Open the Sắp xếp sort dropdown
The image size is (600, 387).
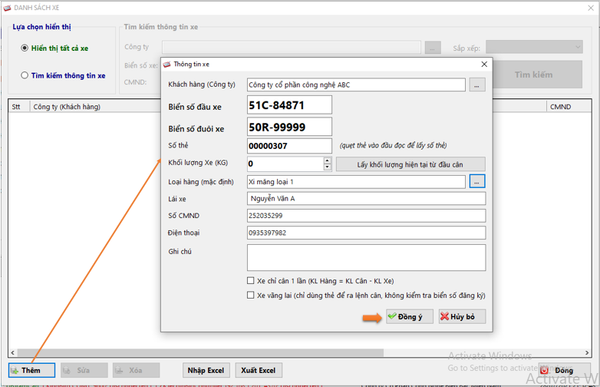click(534, 47)
